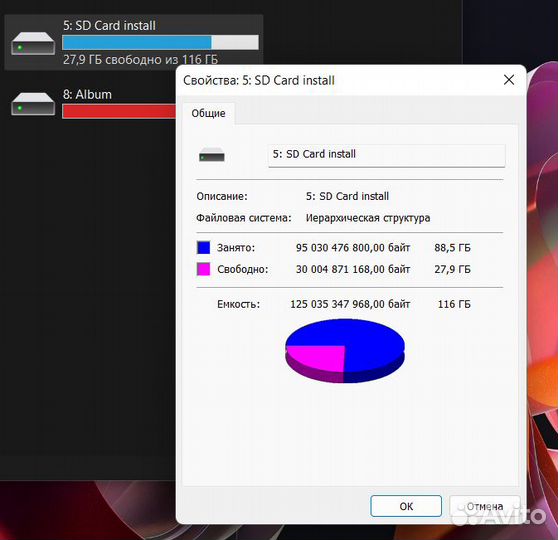This screenshot has width=558, height=540.
Task: Click the magenta Свободно color swatch
Action: (204, 269)
